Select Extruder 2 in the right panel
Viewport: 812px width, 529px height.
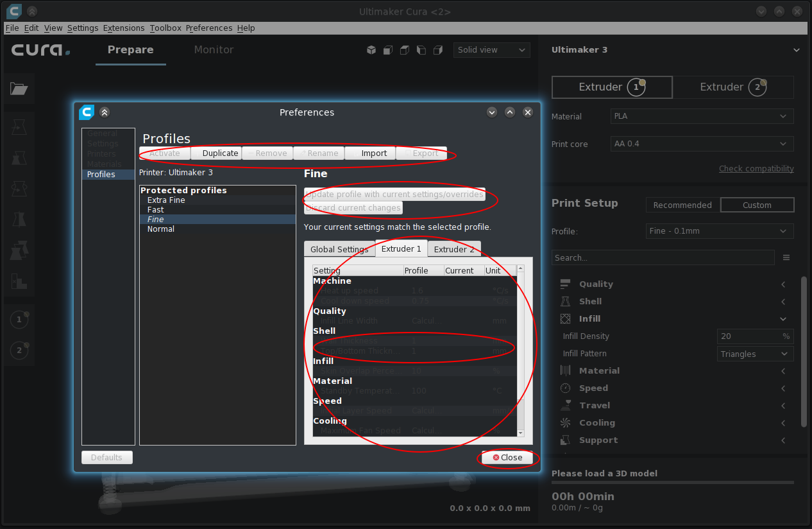point(733,87)
